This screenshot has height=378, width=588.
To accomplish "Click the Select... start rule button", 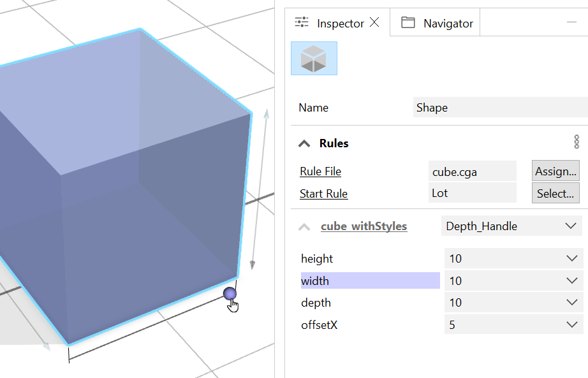I will click(x=556, y=193).
